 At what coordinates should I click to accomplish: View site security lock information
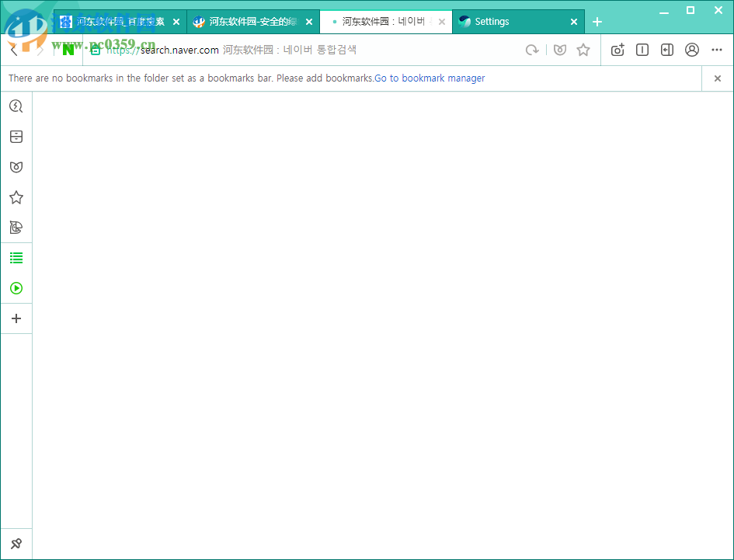coord(96,50)
